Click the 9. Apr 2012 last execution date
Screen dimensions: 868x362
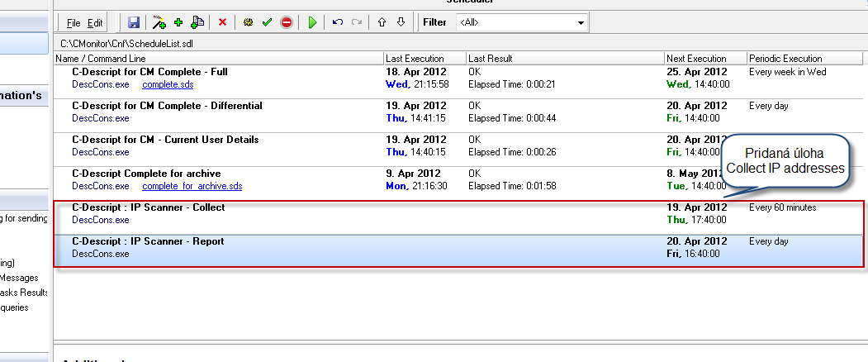click(x=413, y=174)
